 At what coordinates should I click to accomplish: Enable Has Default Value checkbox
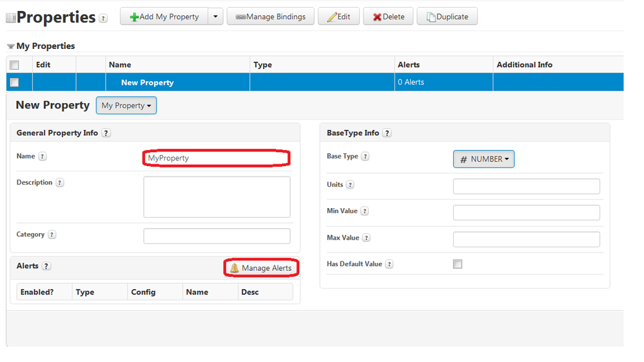[458, 264]
